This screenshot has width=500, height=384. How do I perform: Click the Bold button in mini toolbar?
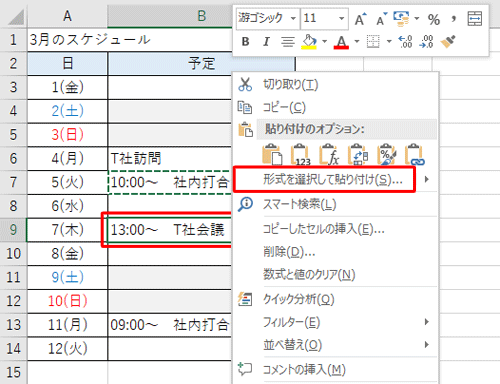(245, 42)
